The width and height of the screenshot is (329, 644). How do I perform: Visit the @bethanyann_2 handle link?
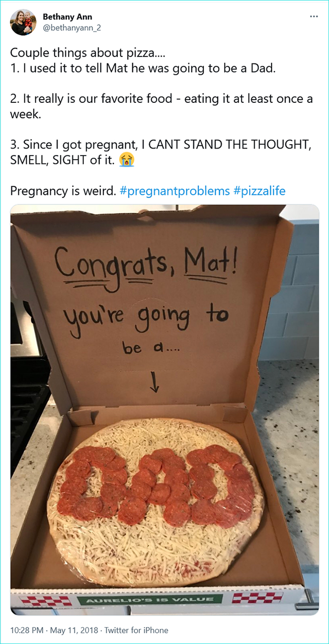click(x=72, y=28)
